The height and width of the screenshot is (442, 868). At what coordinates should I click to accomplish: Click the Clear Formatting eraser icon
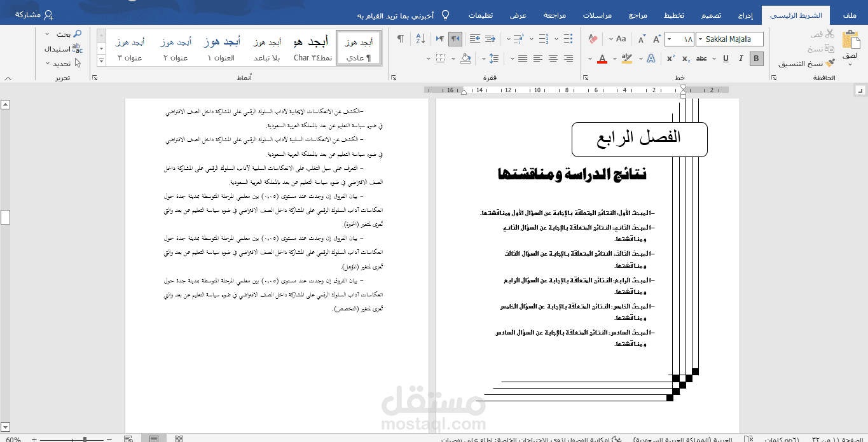pyautogui.click(x=593, y=39)
